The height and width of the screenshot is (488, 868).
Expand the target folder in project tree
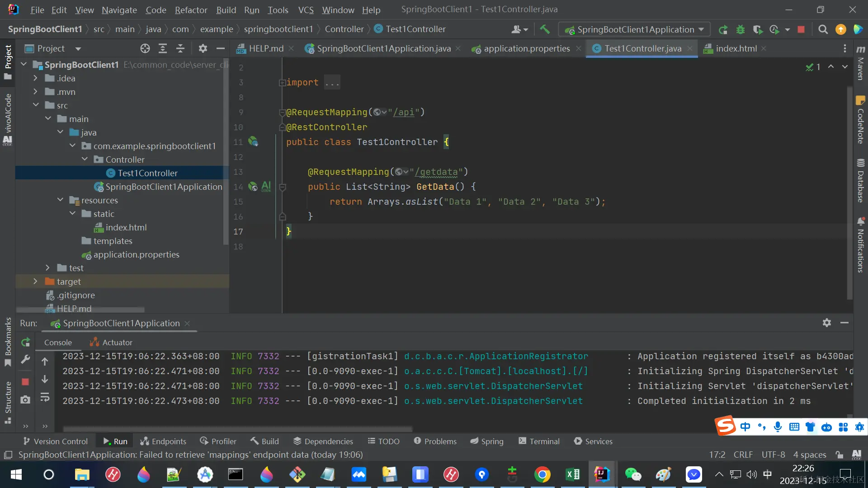point(35,282)
